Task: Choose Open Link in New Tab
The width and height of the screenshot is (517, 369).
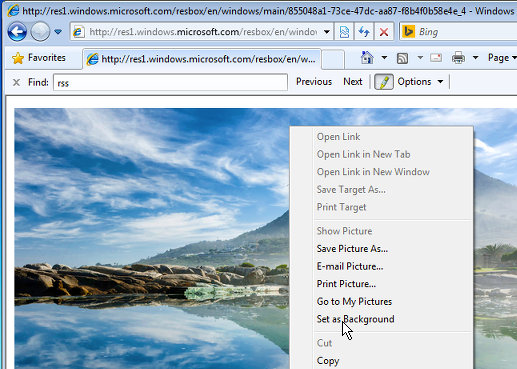Action: coord(363,154)
